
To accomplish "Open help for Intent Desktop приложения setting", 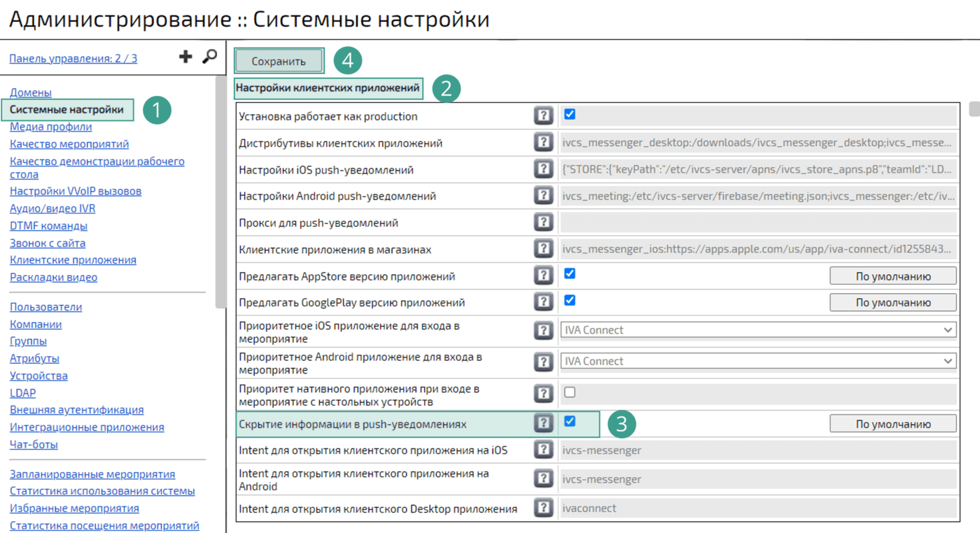I will click(x=543, y=507).
